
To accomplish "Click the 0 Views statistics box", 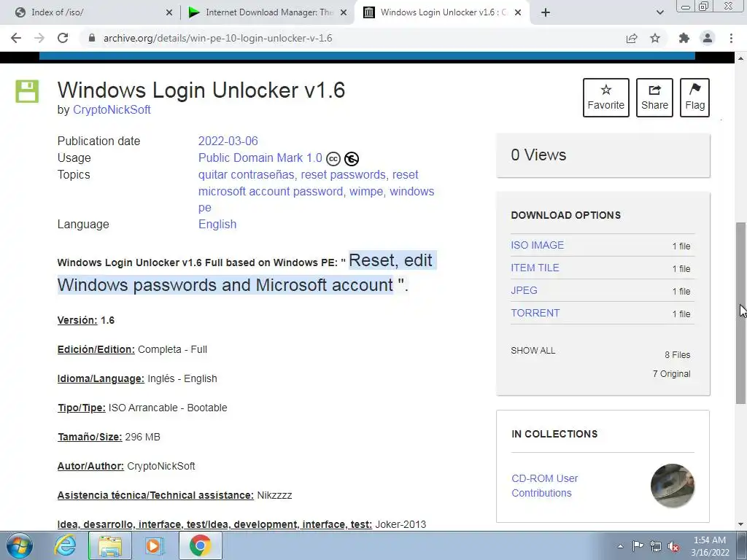I will click(x=603, y=155).
